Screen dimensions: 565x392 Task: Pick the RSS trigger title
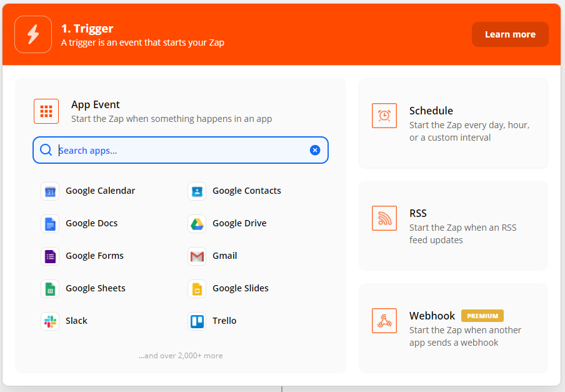coord(418,213)
